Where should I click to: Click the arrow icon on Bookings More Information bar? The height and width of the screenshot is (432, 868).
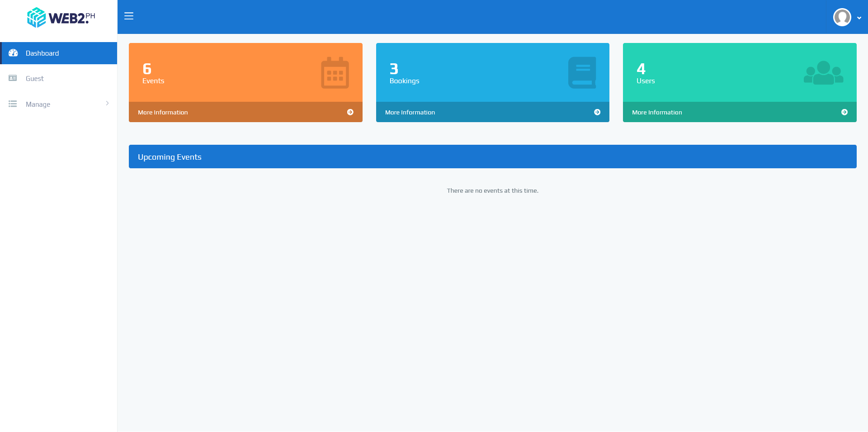pos(597,112)
